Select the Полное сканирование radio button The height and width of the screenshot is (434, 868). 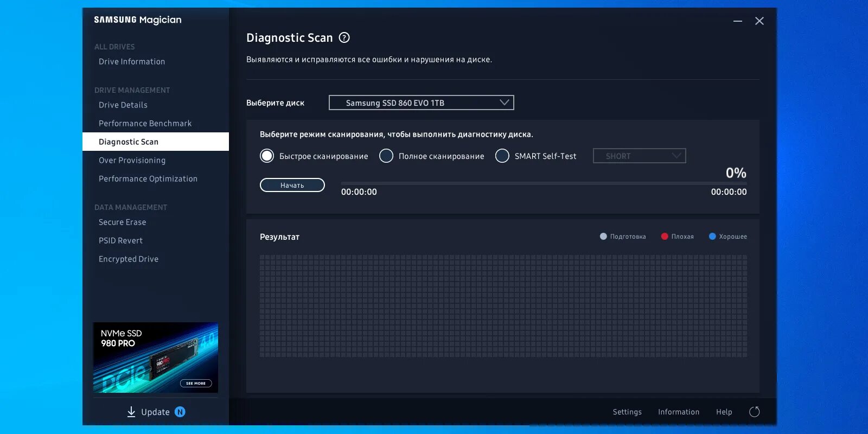(386, 156)
